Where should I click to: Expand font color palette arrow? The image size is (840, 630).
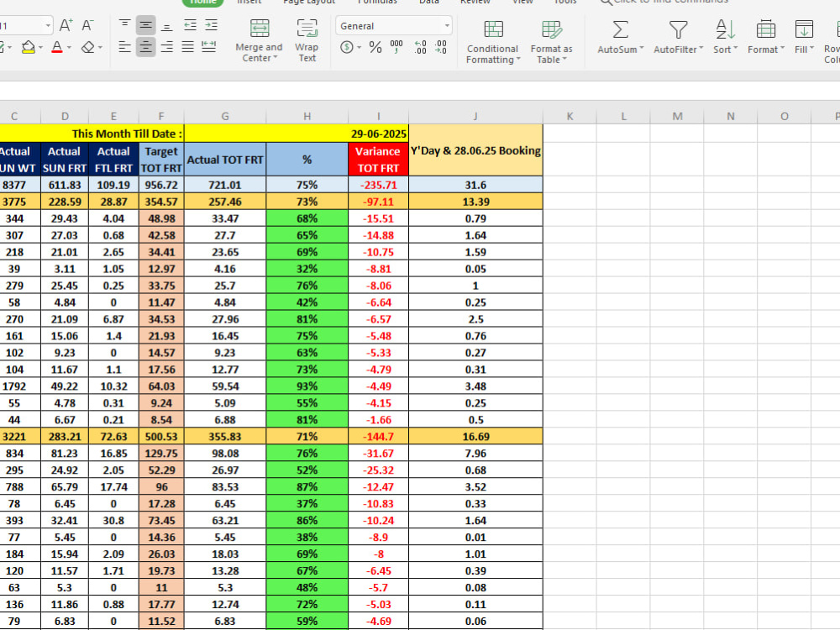(69, 48)
